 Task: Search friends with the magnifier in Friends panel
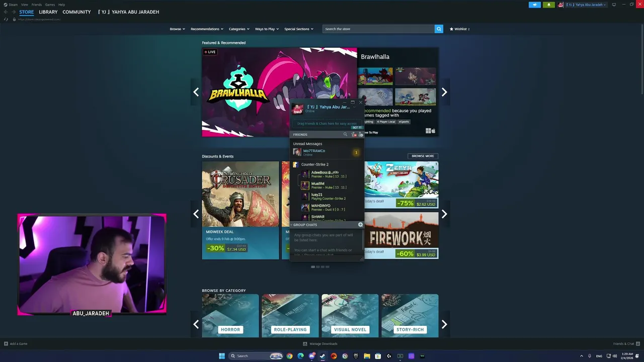345,134
